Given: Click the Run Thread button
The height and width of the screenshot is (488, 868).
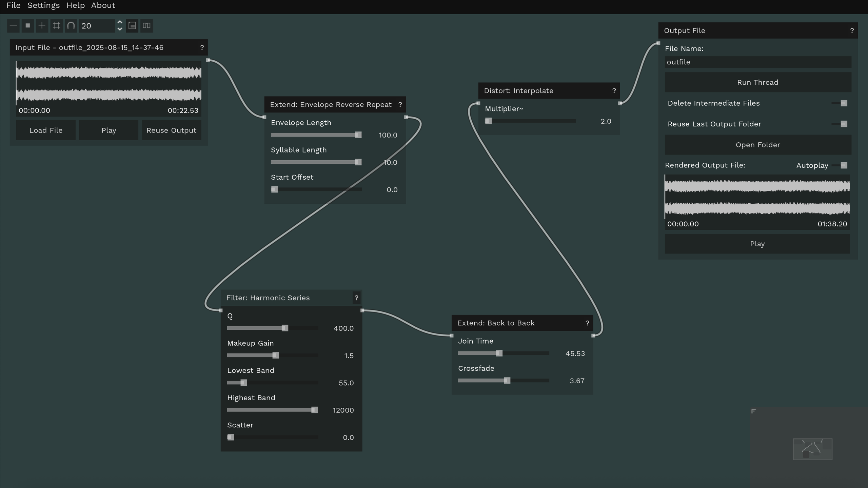Looking at the screenshot, I should [757, 82].
